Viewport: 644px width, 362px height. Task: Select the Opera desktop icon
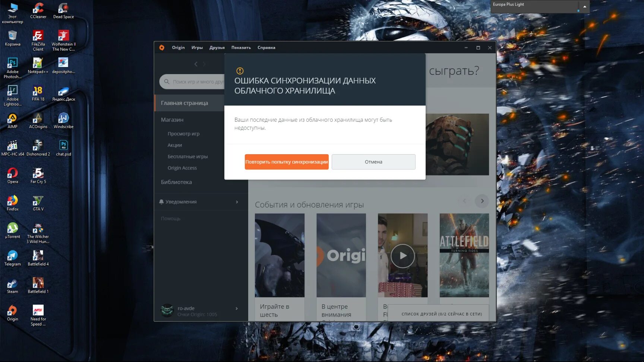[x=13, y=176]
